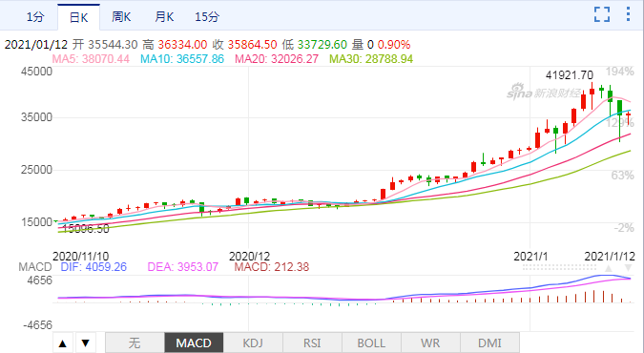Show the KDJ indicator
The width and height of the screenshot is (644, 353).
pyautogui.click(x=253, y=343)
